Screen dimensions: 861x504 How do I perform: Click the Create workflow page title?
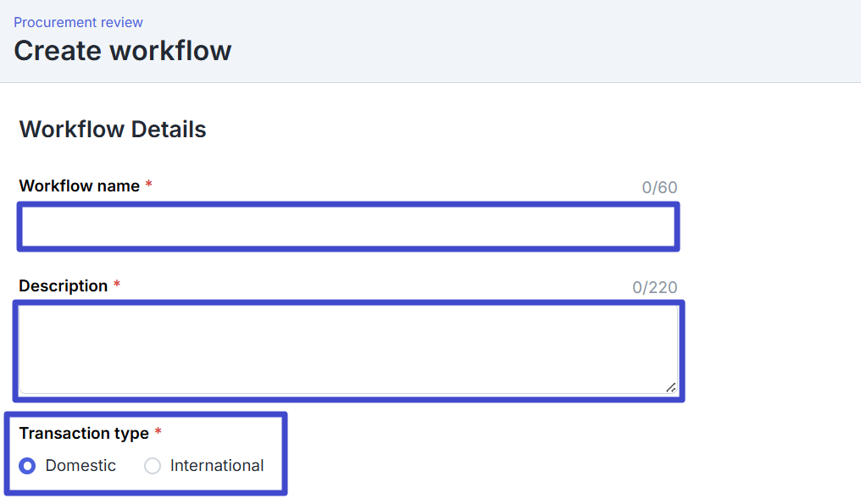[122, 51]
